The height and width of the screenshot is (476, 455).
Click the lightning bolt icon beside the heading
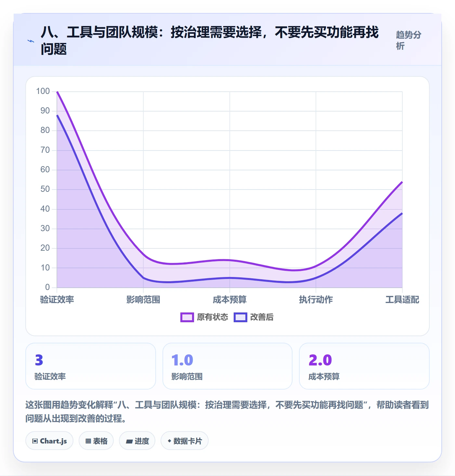(31, 41)
